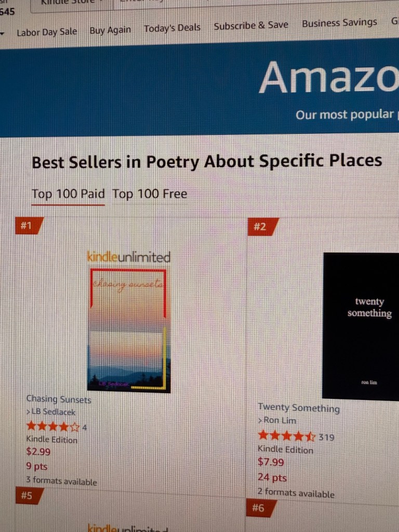Open Subscribe & Save in navigation bar
The height and width of the screenshot is (532, 399).
251,25
